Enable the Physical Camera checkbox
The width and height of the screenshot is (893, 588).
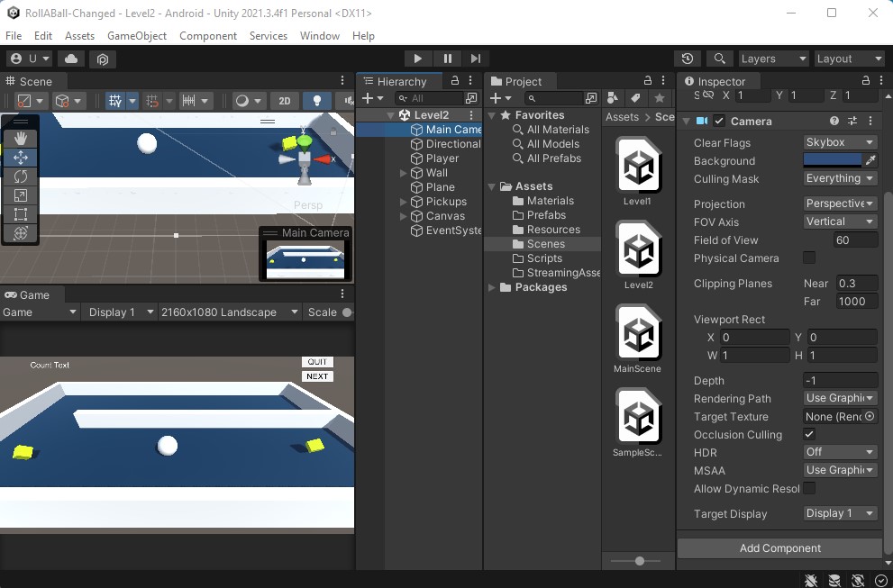[809, 258]
